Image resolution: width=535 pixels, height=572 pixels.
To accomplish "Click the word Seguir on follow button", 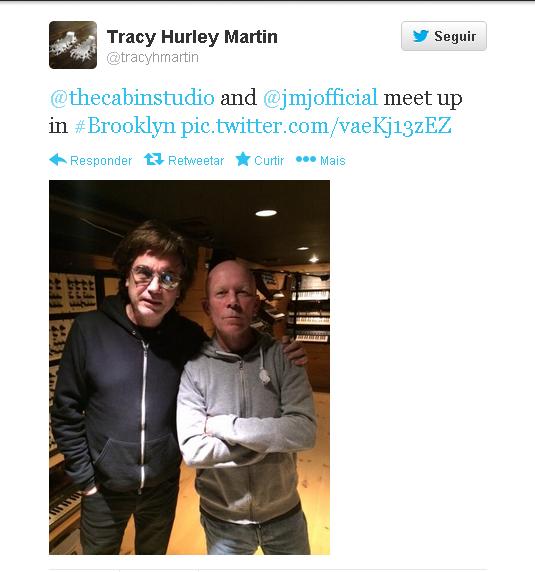I will (455, 36).
